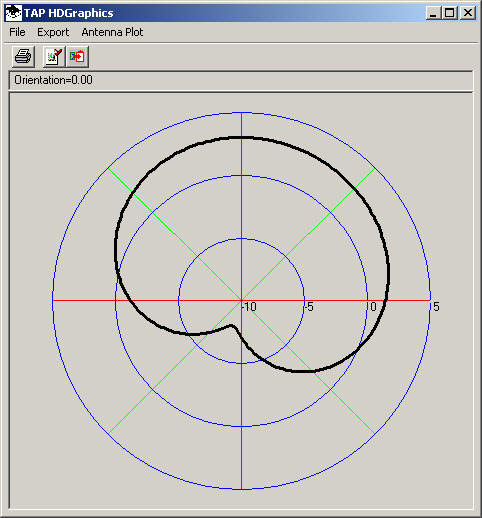Screen dimensions: 482x518
Task: Click the copy-to-clipboard icon with red arrow
Action: click(77, 56)
